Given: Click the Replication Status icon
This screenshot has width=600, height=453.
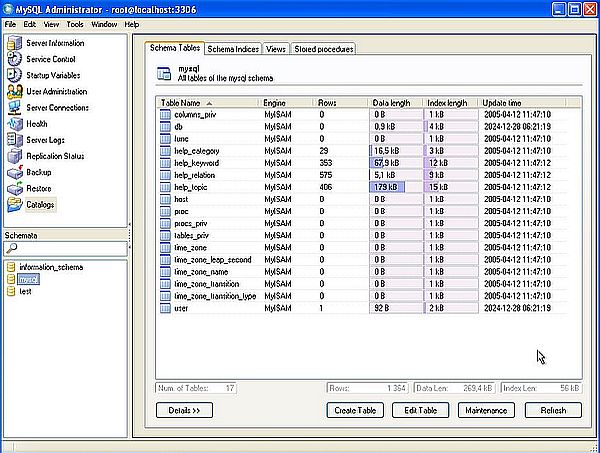Looking at the screenshot, I should 15,156.
